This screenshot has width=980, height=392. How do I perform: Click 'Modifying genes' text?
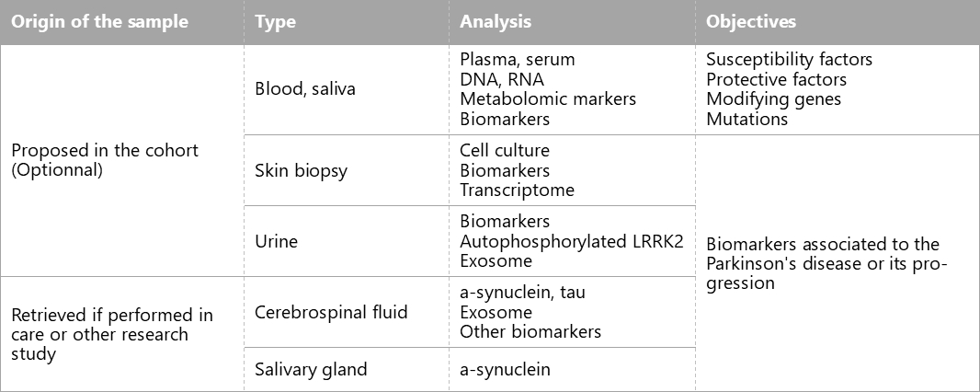pyautogui.click(x=774, y=98)
